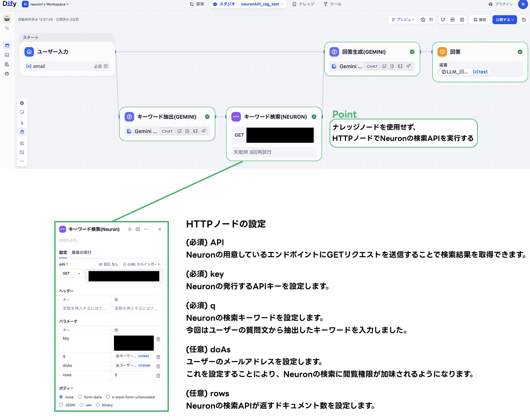
Task: Click the add node plus icon
Action: click(22, 103)
